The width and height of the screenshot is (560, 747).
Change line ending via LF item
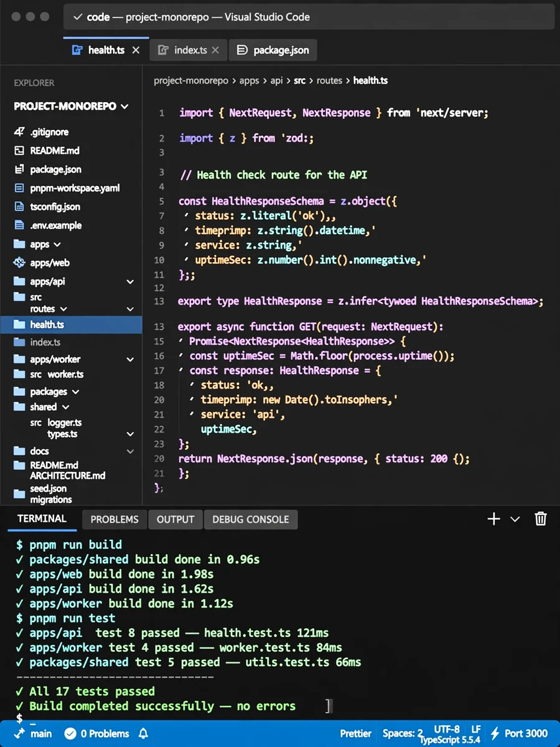(x=476, y=729)
